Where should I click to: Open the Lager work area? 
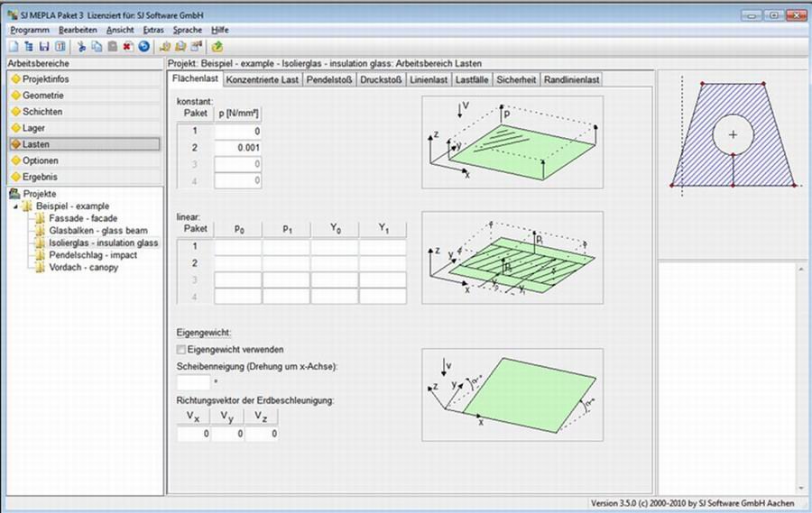[x=85, y=128]
